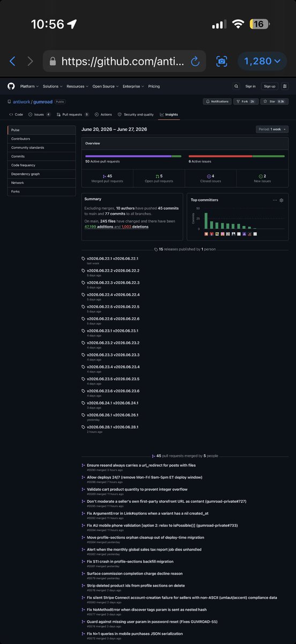This screenshot has height=644, width=296.
Task: Open the Pricing page
Action: pyautogui.click(x=154, y=86)
